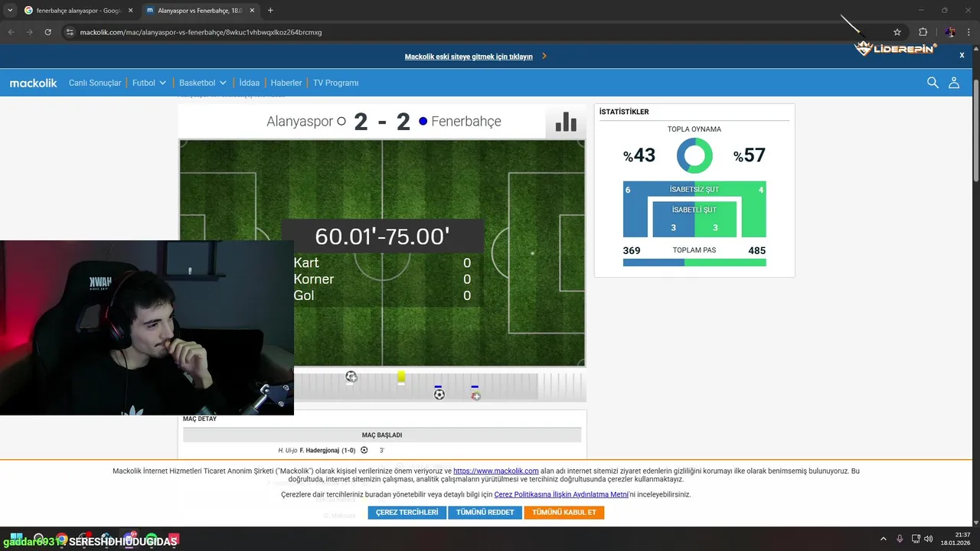Open F. Hadergjonaj (1-0) goal entry
The image size is (980, 551).
point(328,451)
